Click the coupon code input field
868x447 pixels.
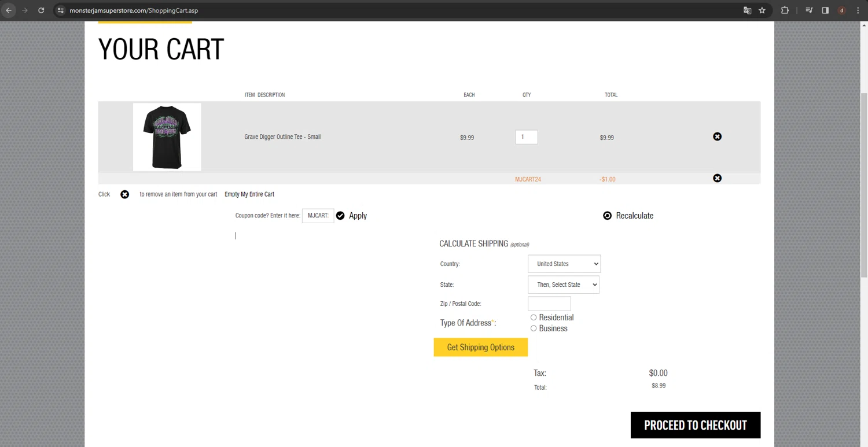(318, 216)
